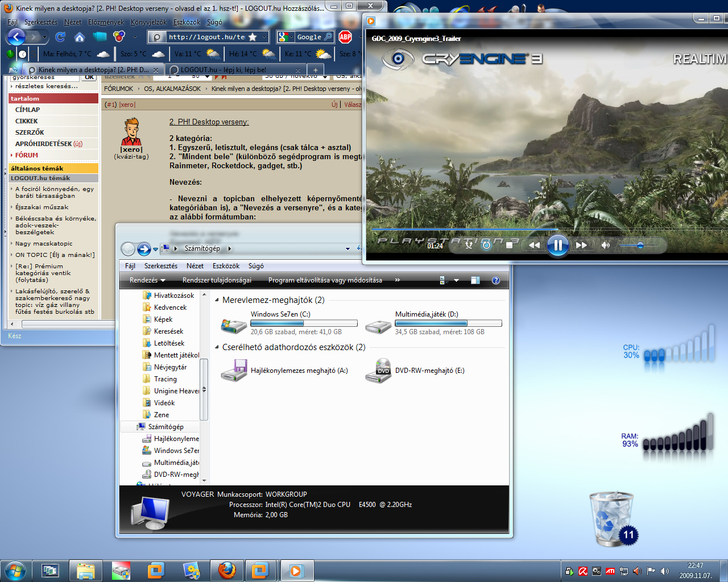The height and width of the screenshot is (582, 728).
Task: Click the Éjszakai műszak topic link
Action: [x=42, y=207]
